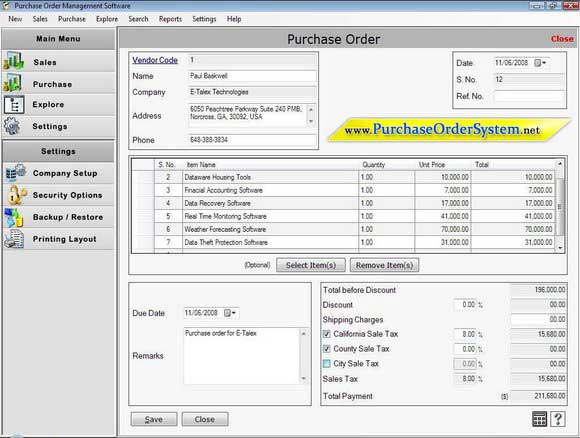This screenshot has height=438, width=580.
Task: Enable the City Sale Tax checkbox
Action: point(327,364)
